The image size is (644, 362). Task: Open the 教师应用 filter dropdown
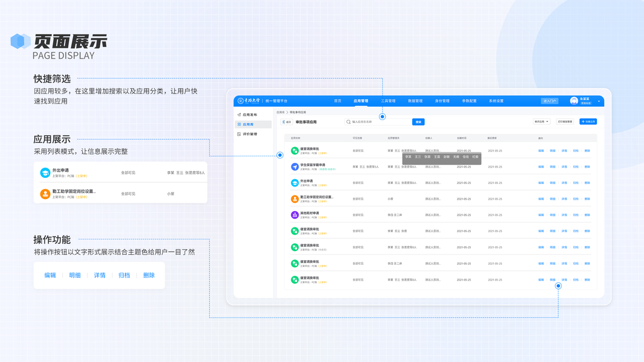click(x=541, y=122)
